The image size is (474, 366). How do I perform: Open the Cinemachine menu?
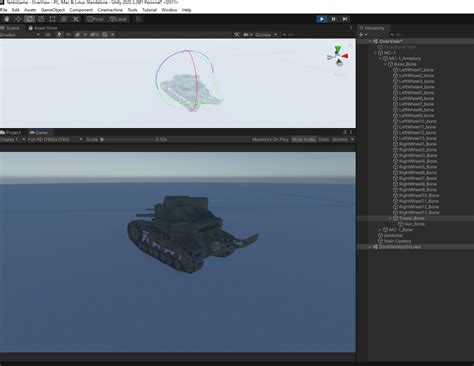110,10
